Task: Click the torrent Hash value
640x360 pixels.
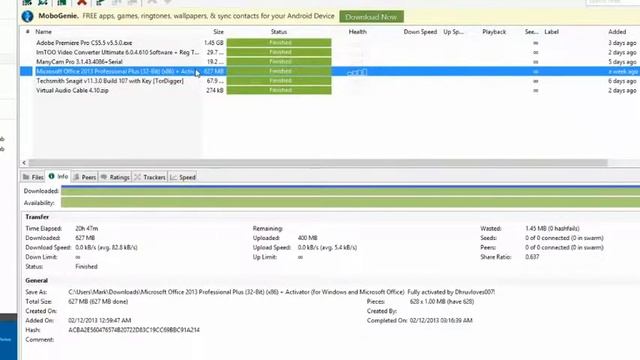Action: tap(134, 330)
